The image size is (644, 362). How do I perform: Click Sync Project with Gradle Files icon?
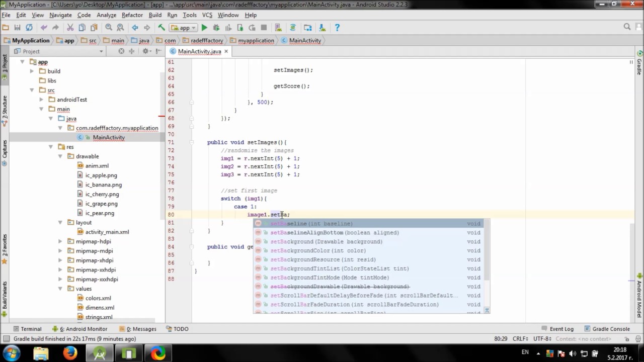(293, 28)
